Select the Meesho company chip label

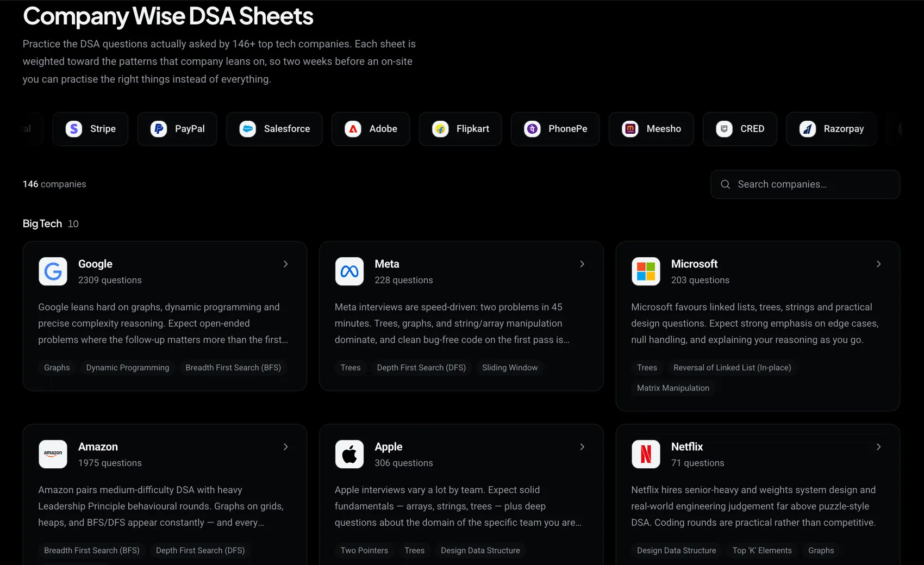[664, 129]
